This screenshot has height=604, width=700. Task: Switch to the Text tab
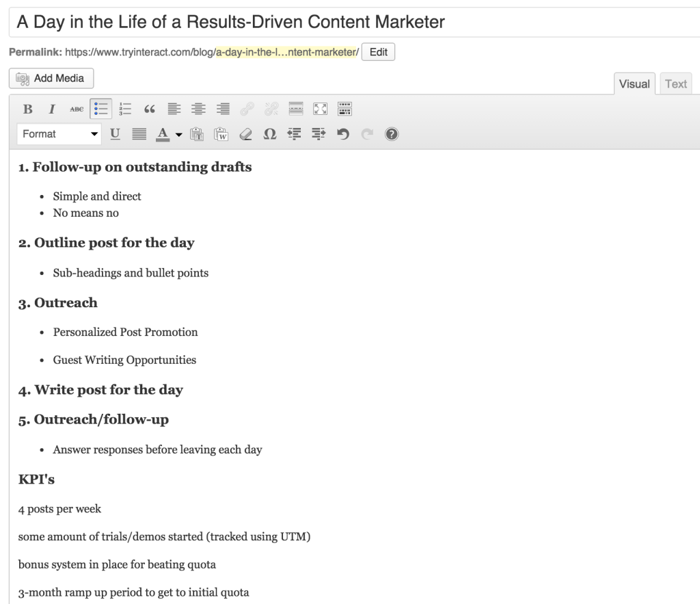tap(676, 84)
